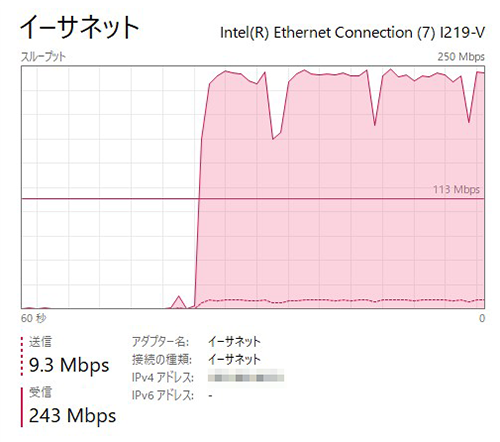Click the アダプター名 field label

pos(160,342)
